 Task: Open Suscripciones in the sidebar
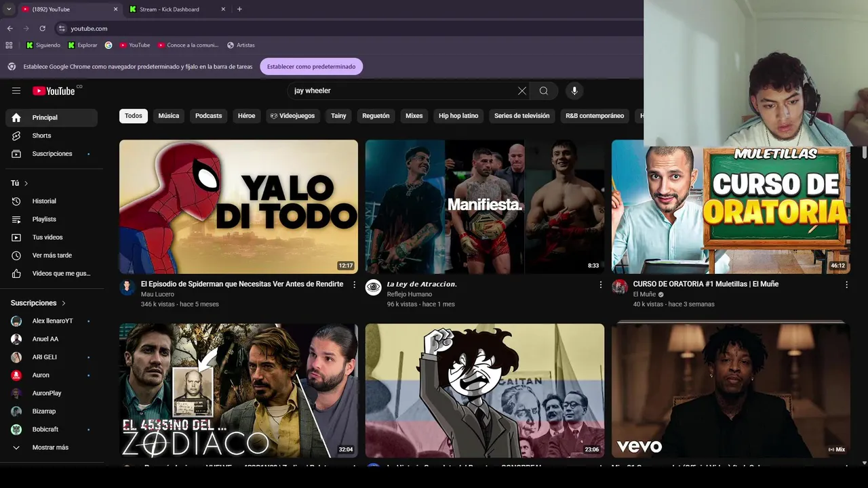(52, 154)
